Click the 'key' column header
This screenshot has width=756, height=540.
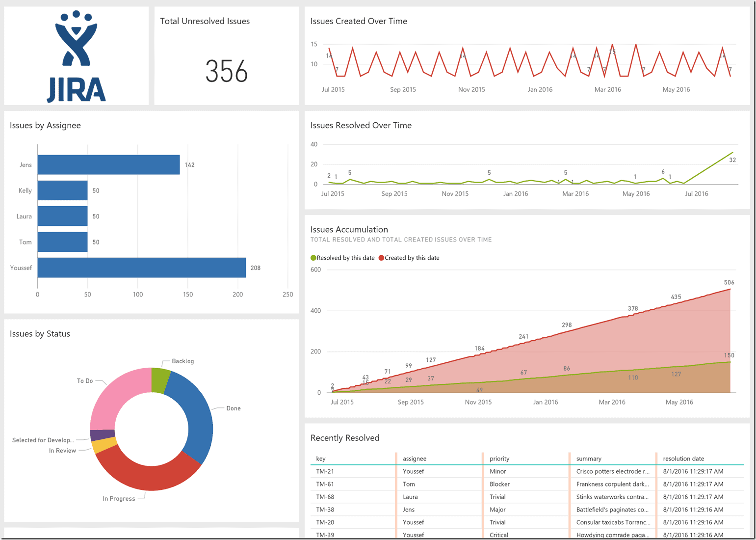pyautogui.click(x=320, y=458)
